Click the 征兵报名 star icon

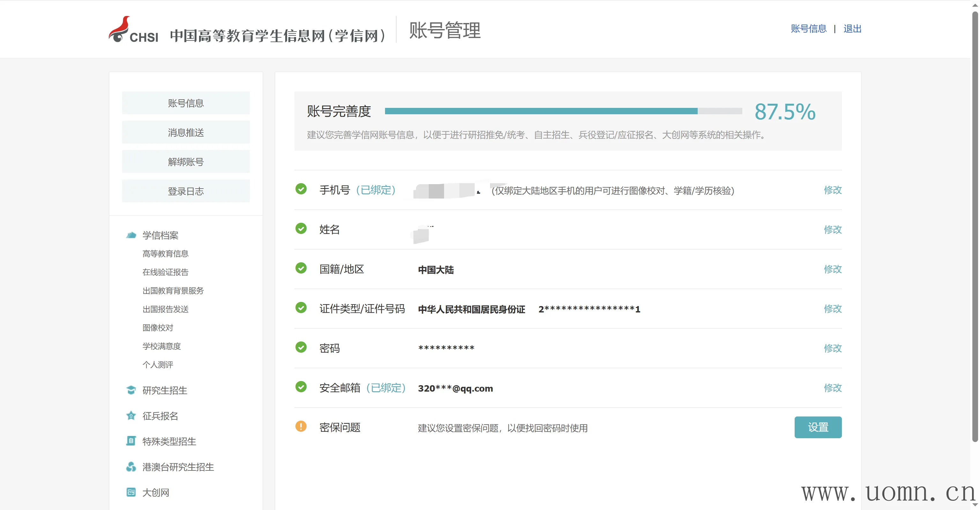(x=131, y=416)
